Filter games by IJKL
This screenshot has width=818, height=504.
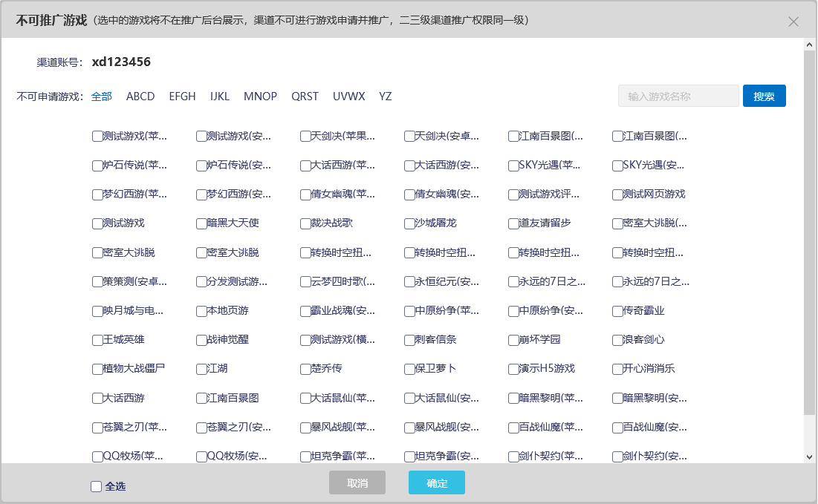220,96
